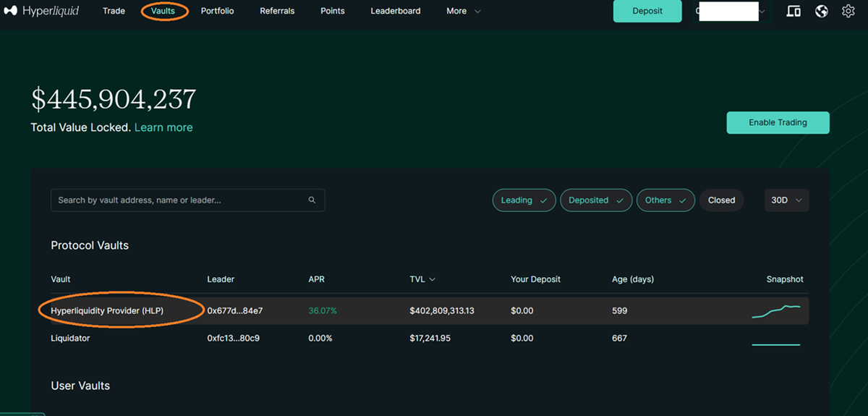Click the globe language icon

821,12
